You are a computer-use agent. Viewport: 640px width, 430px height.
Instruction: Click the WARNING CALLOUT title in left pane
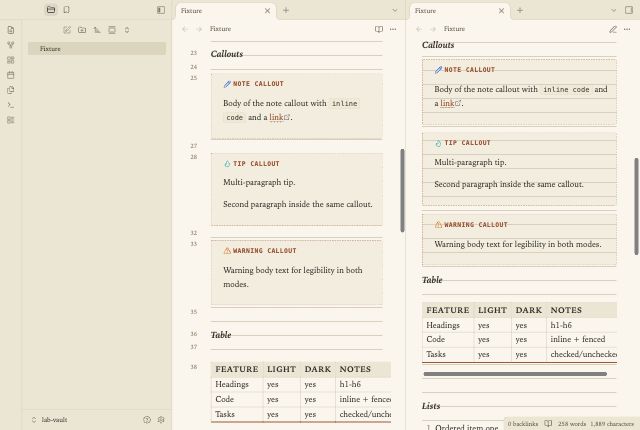[264, 250]
